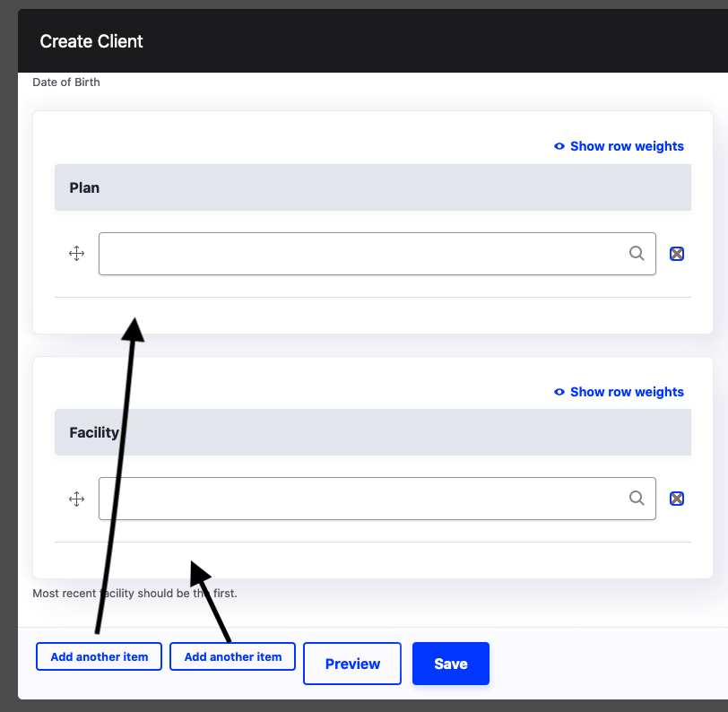Show row weights for the Plan table
The image size is (728, 712).
[x=627, y=146]
